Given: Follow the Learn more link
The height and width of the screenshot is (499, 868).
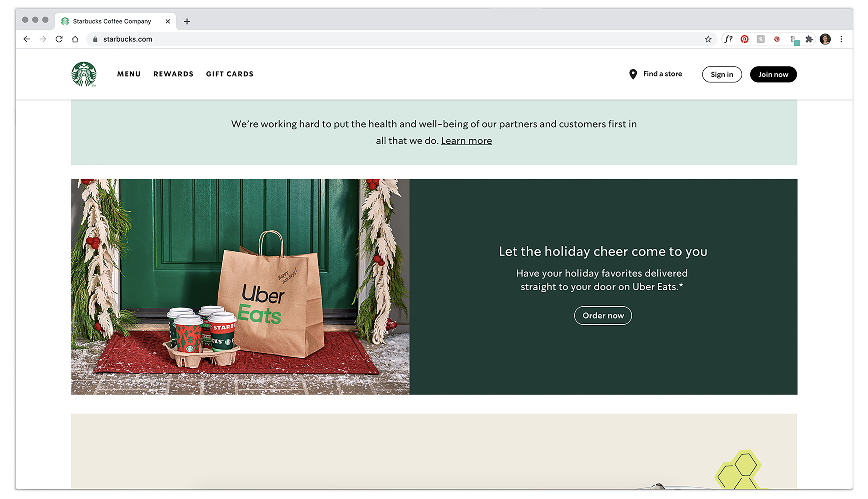Looking at the screenshot, I should [466, 141].
